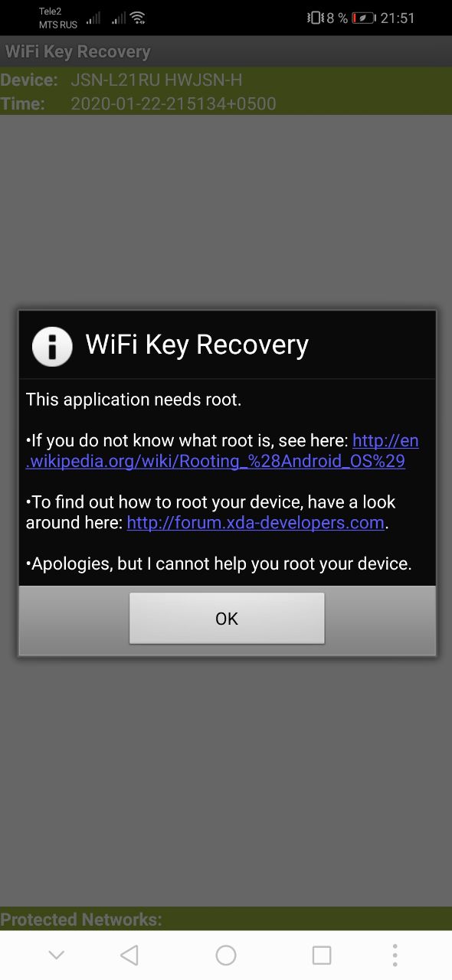
Task: Select the Time 2020-01-22 row
Action: (226, 103)
